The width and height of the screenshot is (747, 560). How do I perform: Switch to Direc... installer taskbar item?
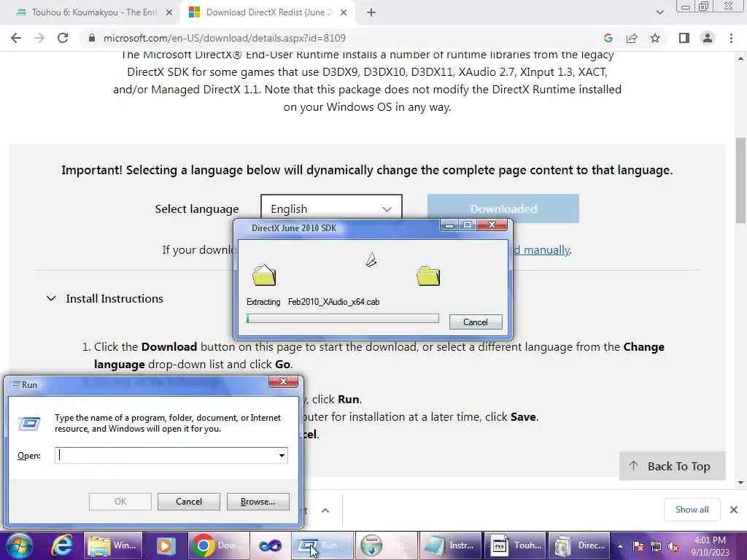coord(579,545)
